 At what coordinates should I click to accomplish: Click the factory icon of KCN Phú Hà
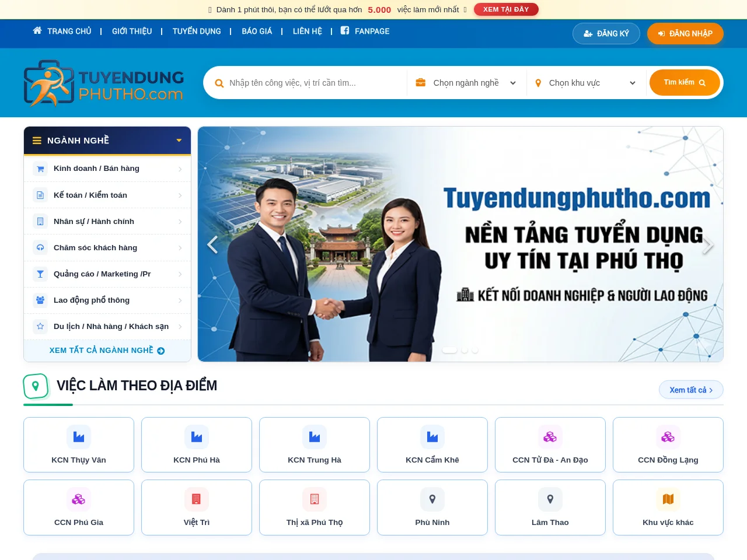coord(197,437)
